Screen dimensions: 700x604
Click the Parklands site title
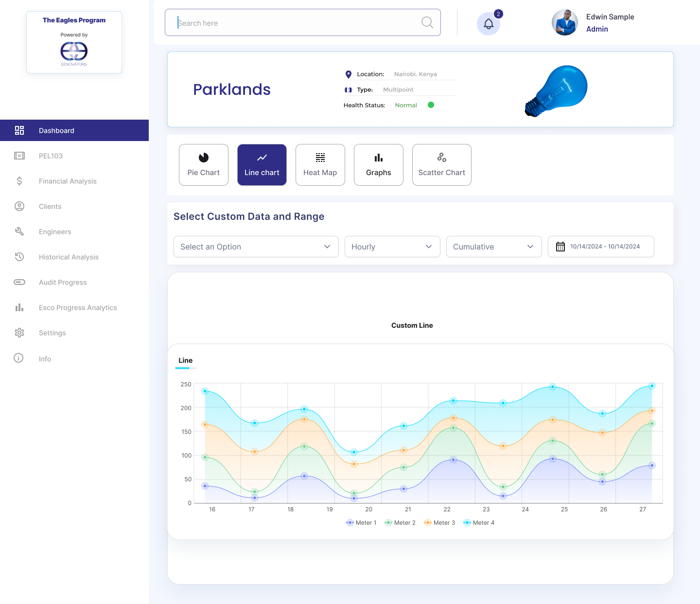(232, 89)
